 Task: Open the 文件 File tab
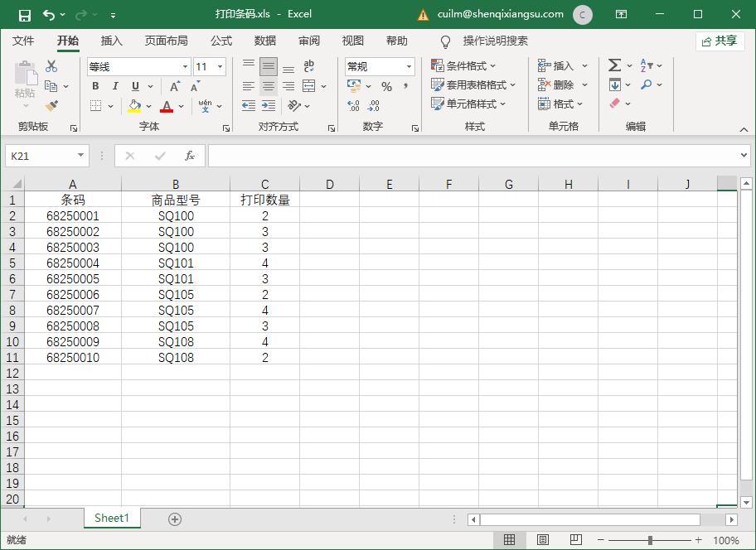(x=23, y=41)
